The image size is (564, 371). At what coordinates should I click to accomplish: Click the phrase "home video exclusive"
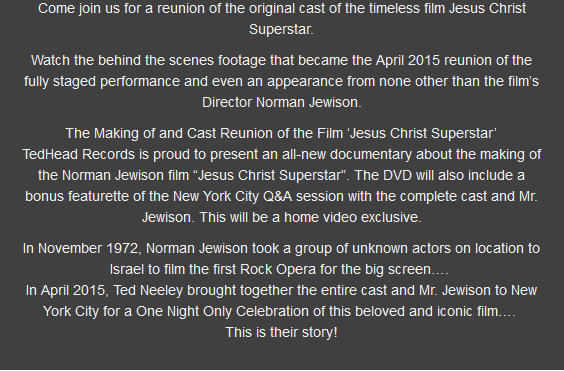point(351,218)
